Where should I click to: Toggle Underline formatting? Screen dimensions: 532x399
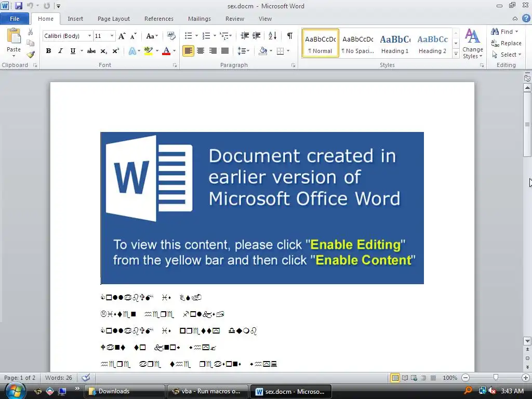(x=73, y=51)
